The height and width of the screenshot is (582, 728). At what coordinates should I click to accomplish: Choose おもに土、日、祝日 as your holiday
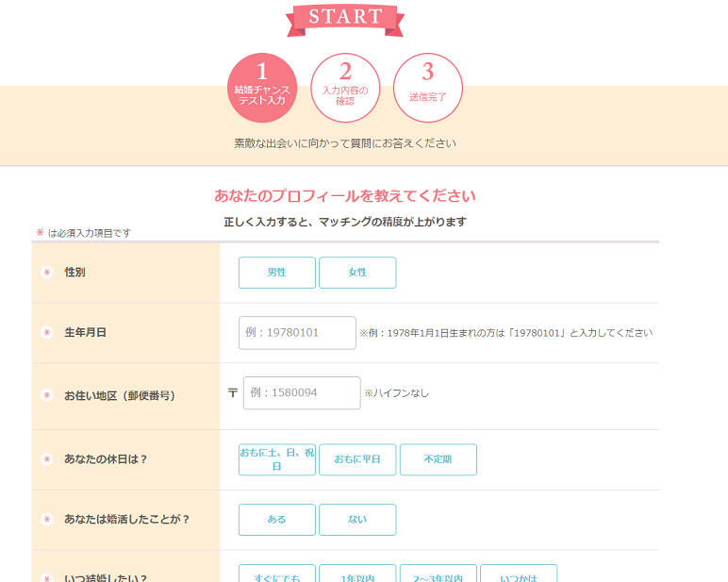(x=276, y=459)
